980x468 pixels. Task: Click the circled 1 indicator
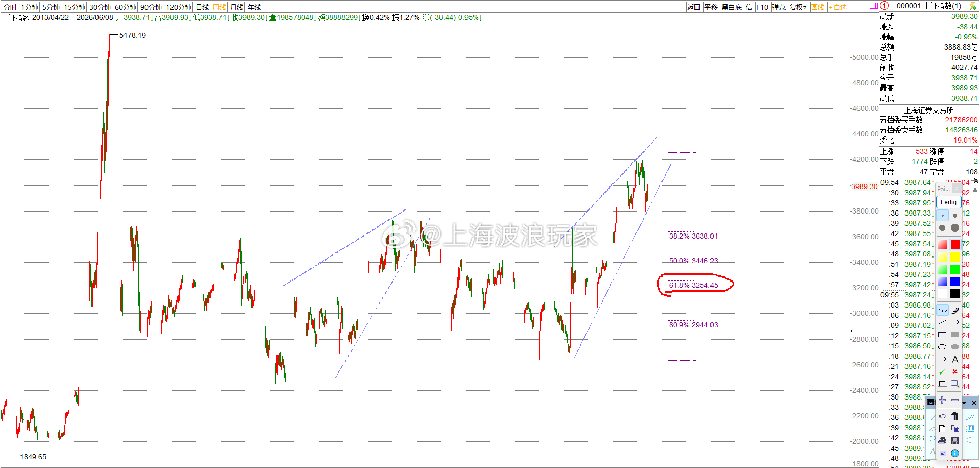pos(885,6)
